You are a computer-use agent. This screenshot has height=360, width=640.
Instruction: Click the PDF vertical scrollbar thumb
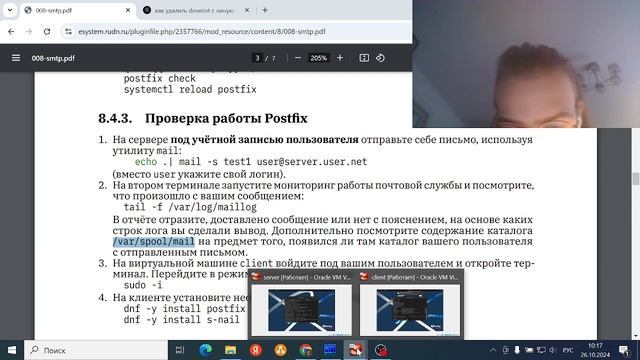click(x=636, y=178)
